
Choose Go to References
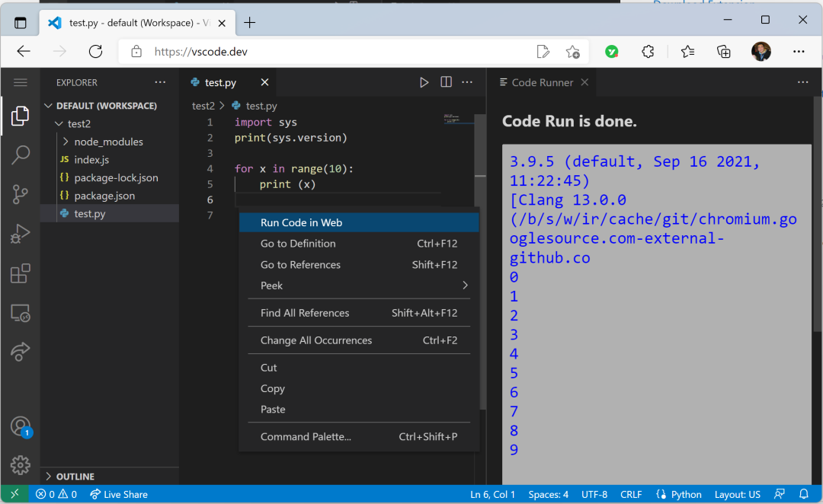pyautogui.click(x=359, y=264)
